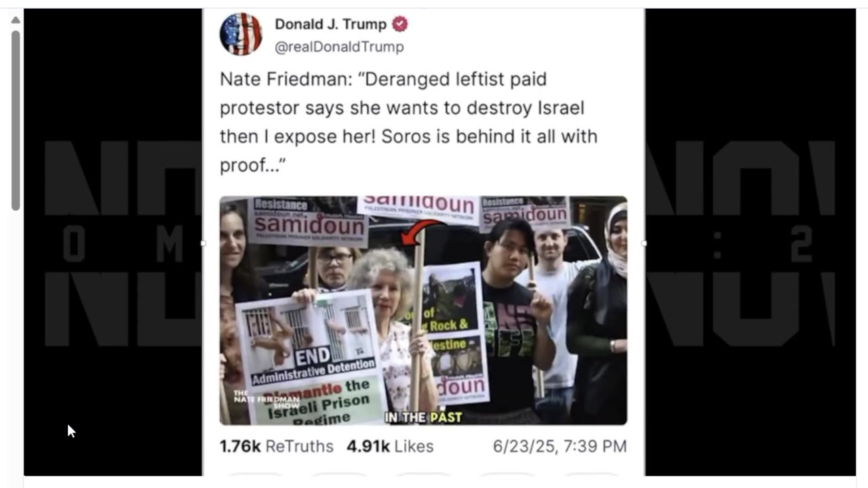Open the 6/23/25, 7:39 PM timestamp
The height and width of the screenshot is (488, 868).
[x=559, y=446]
